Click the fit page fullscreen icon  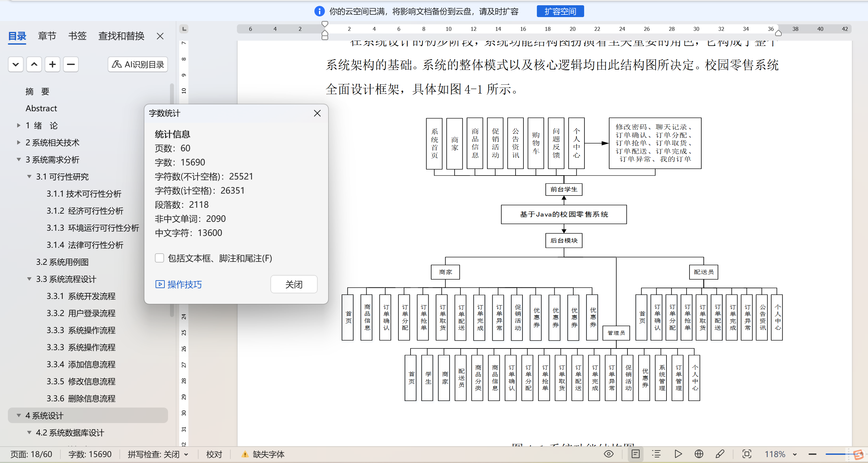click(747, 454)
